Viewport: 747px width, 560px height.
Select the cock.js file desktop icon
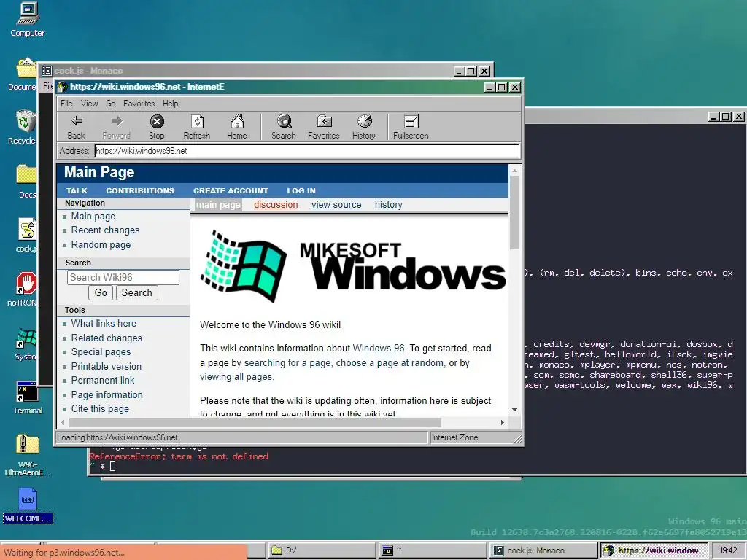coord(27,236)
